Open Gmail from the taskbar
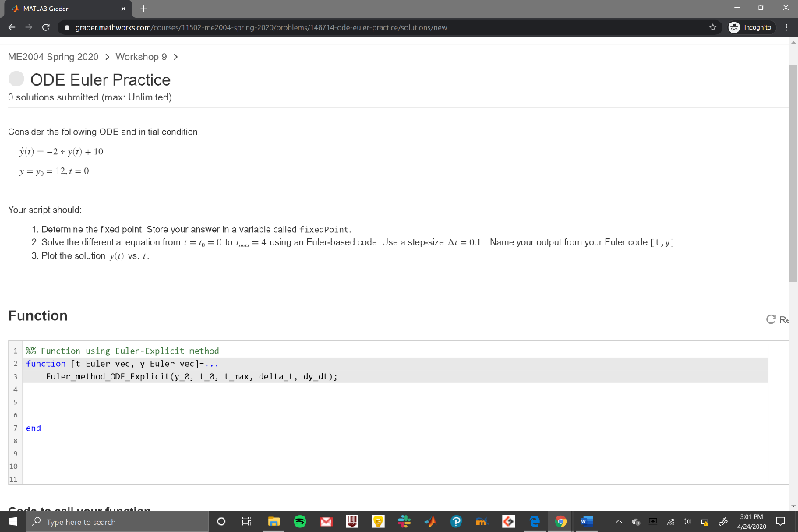 tap(326, 521)
